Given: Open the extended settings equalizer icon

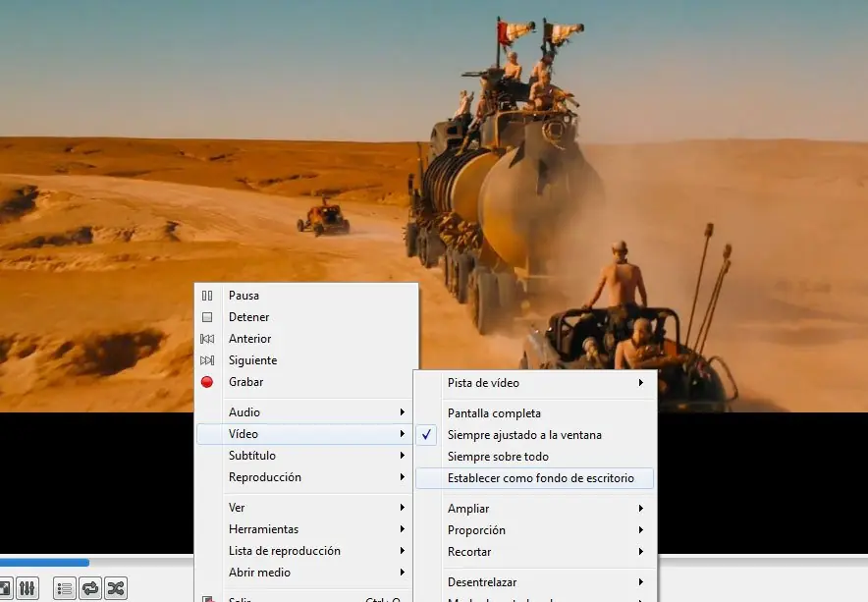Looking at the screenshot, I should pos(27,588).
